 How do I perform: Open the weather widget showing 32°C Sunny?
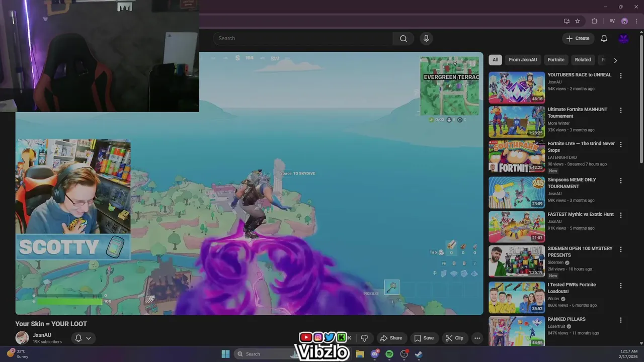coord(18,354)
